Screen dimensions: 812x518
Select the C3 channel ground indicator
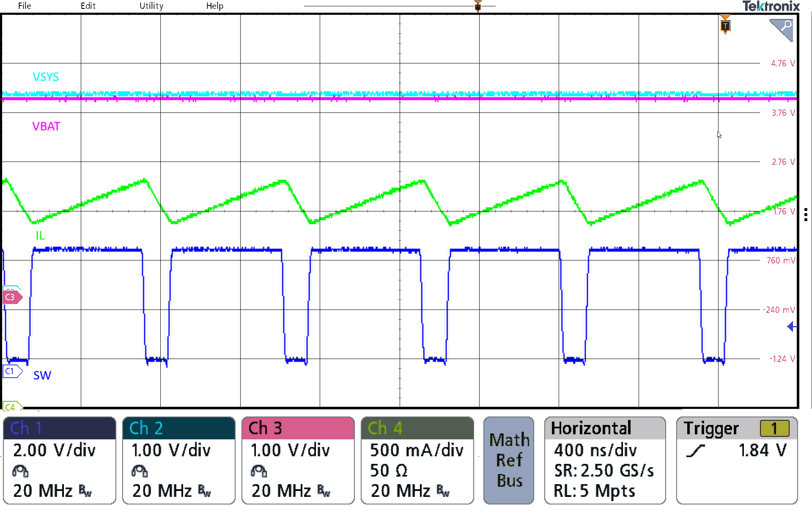(x=11, y=297)
